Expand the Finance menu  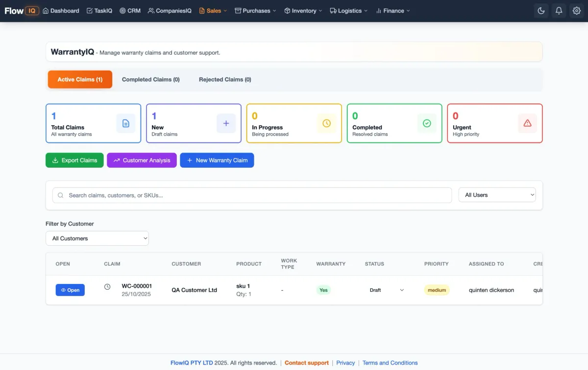[x=393, y=11]
